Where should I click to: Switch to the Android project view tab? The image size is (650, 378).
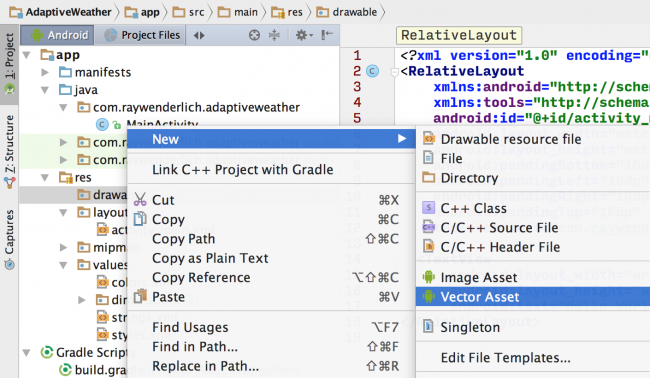click(x=57, y=35)
